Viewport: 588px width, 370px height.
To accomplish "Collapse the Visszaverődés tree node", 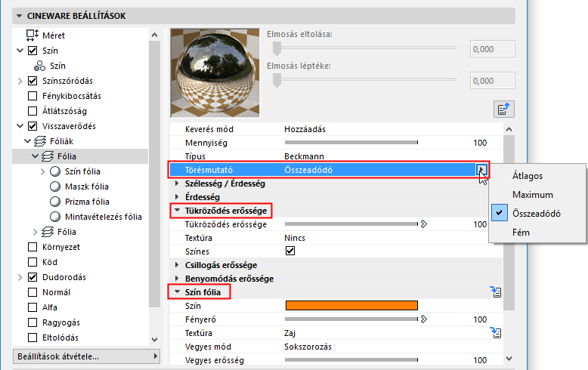I will coord(20,126).
